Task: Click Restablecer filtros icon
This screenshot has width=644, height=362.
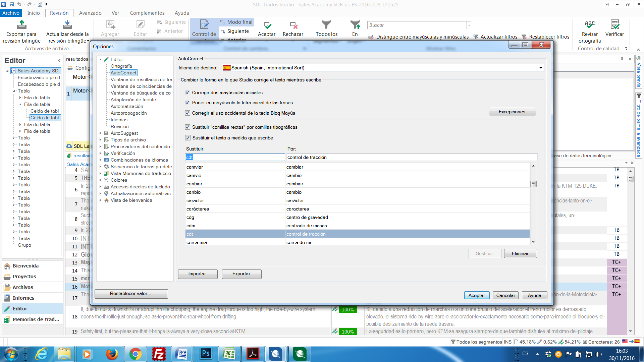Action: pyautogui.click(x=524, y=37)
